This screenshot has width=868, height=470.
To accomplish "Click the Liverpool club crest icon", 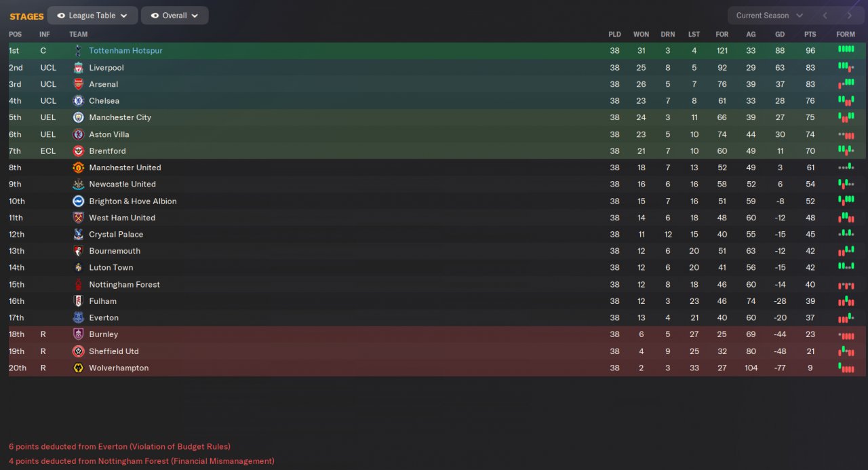I will (78, 68).
